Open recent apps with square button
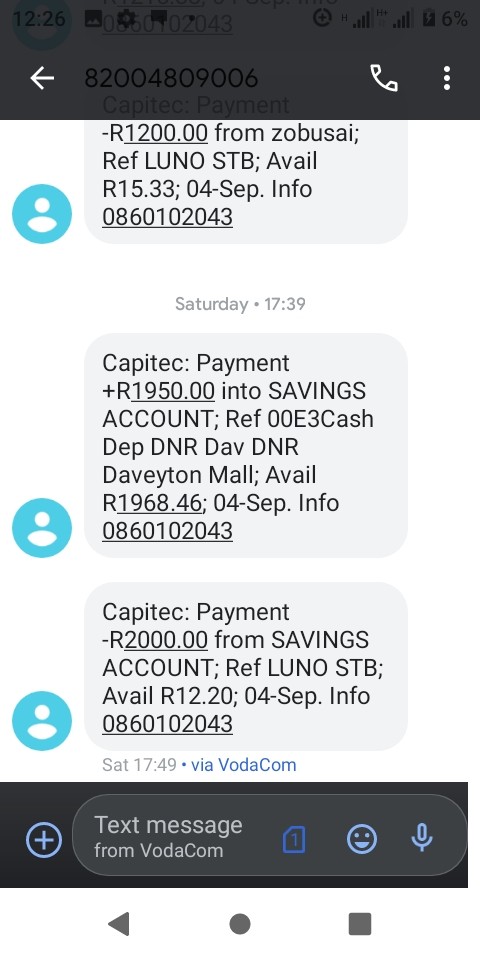This screenshot has height=960, width=480. (x=360, y=923)
